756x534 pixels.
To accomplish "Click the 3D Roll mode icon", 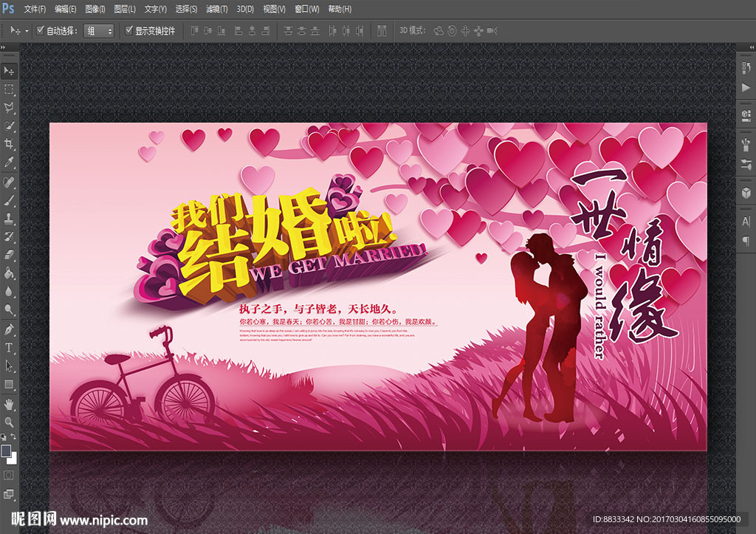I will point(452,31).
